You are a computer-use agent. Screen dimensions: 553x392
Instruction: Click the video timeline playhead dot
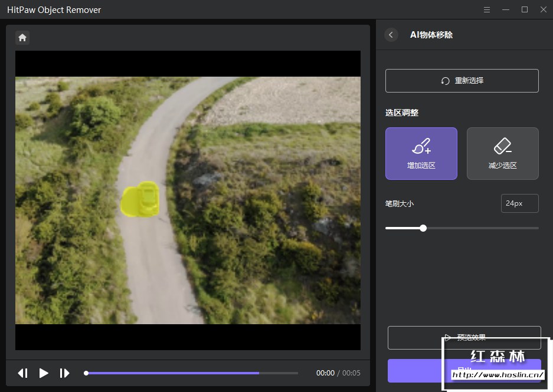(x=86, y=373)
